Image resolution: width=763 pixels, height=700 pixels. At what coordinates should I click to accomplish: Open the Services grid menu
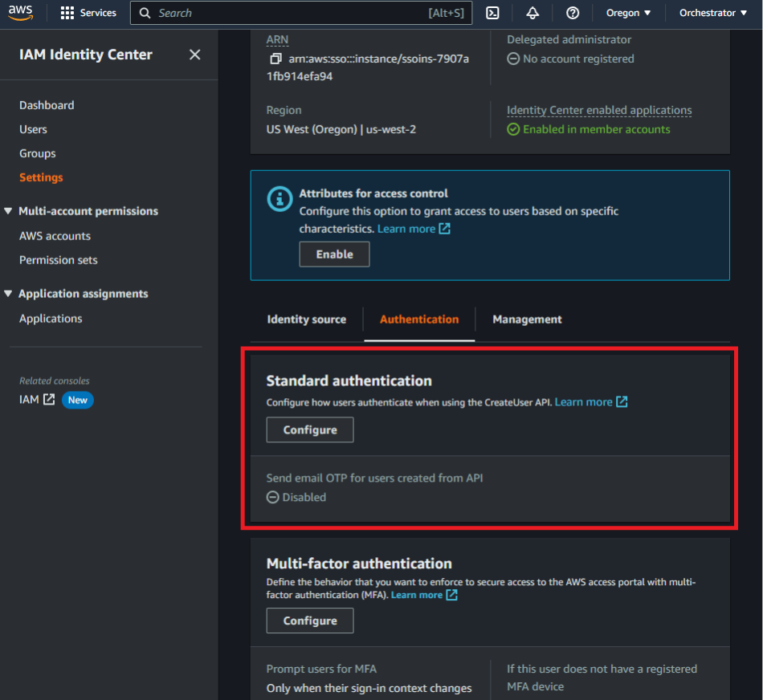pyautogui.click(x=67, y=13)
